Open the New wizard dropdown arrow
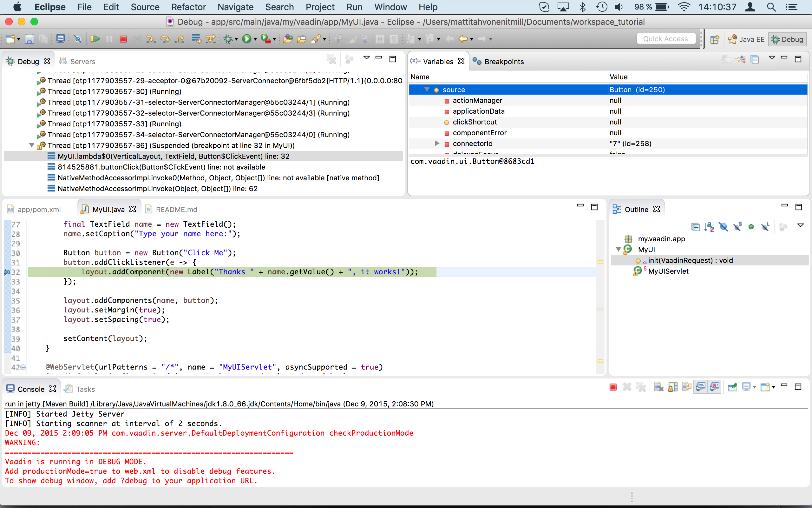Screen dimensions: 812x508 click(19, 40)
